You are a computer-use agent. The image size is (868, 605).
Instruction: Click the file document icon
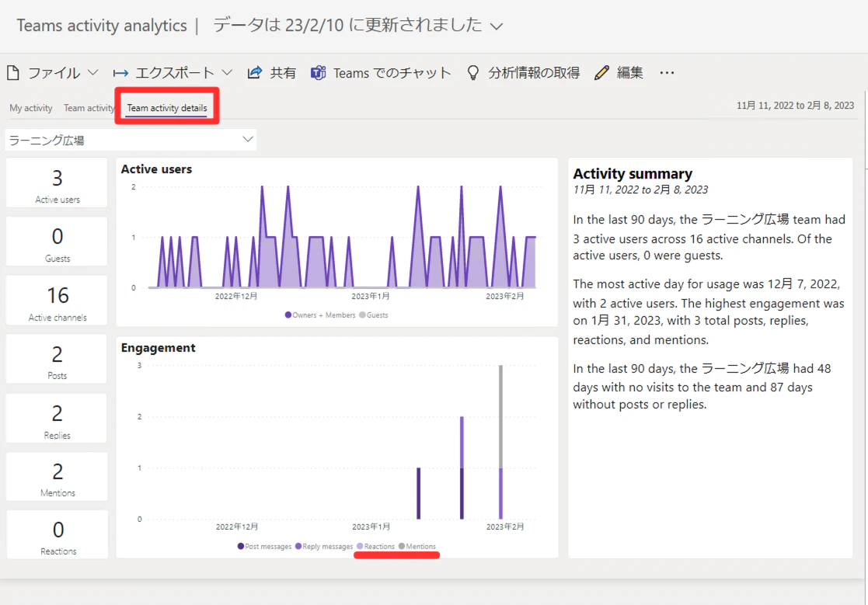click(x=13, y=73)
